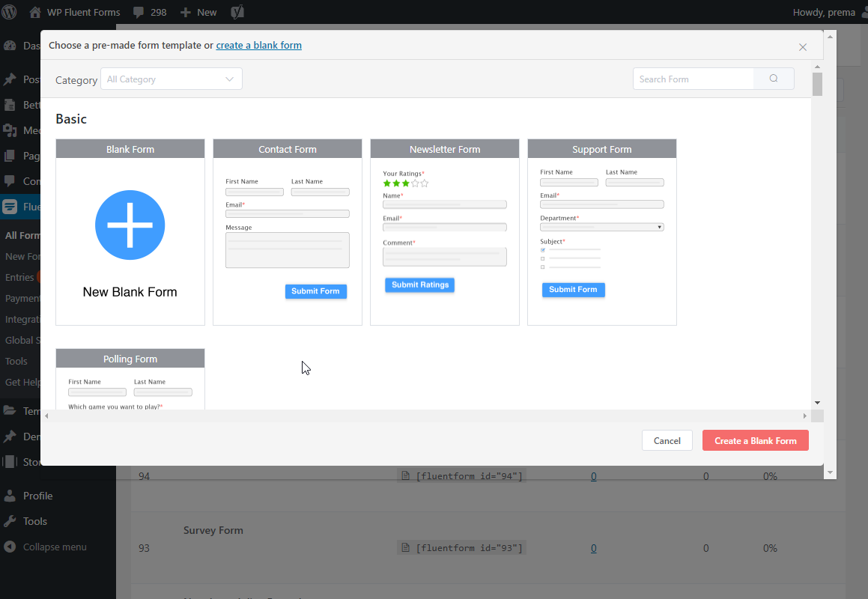Viewport: 868px width, 599px height.
Task: Open Integrations submenu item
Action: coord(22,320)
